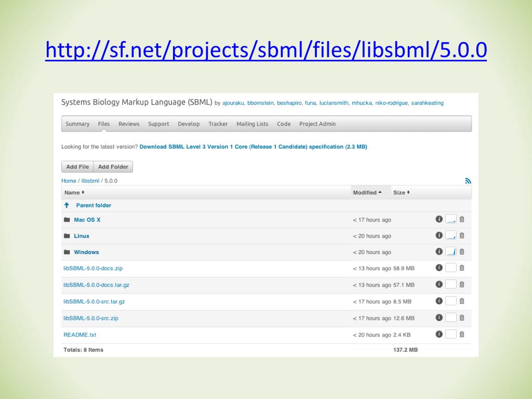
Task: Open the Windows folder link
Action: 86,252
